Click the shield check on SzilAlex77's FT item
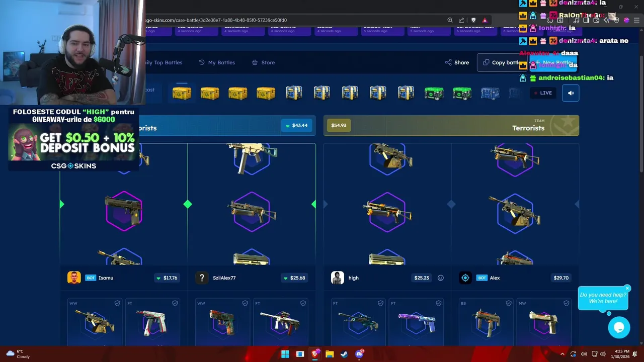 tap(303, 303)
